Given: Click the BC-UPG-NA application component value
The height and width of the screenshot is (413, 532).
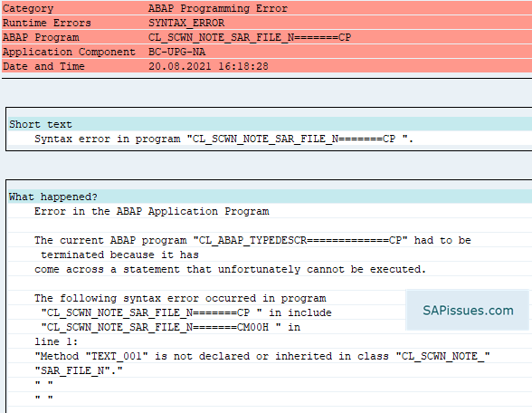Looking at the screenshot, I should click(176, 52).
